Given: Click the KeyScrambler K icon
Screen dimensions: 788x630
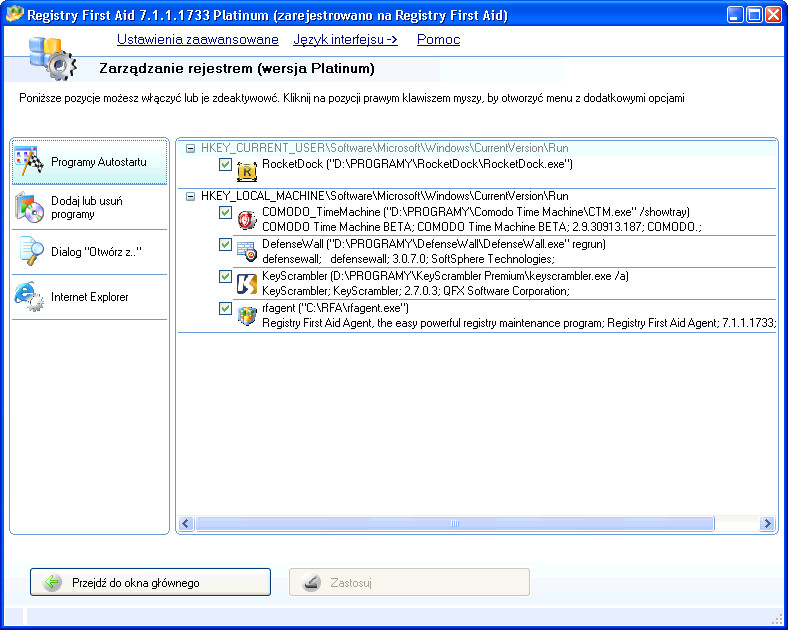Looking at the screenshot, I should [x=247, y=284].
